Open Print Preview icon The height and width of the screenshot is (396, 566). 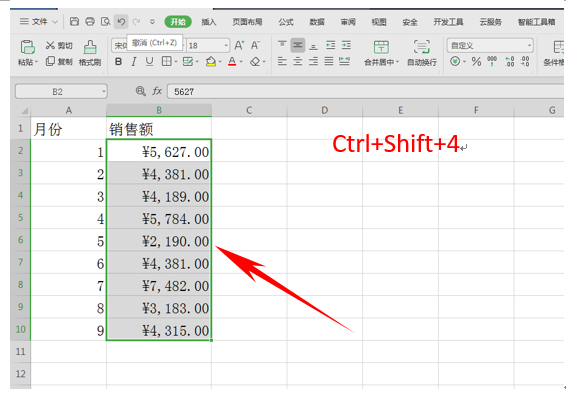tap(105, 22)
